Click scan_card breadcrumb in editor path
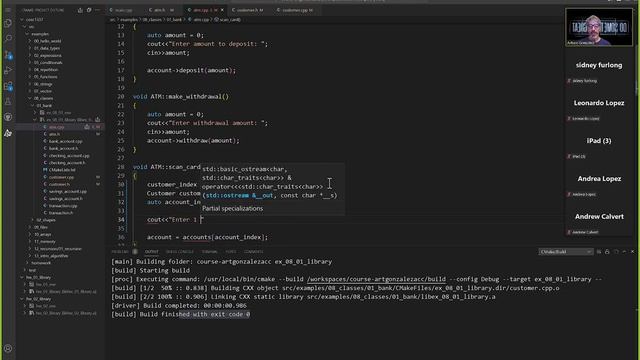 [229, 20]
